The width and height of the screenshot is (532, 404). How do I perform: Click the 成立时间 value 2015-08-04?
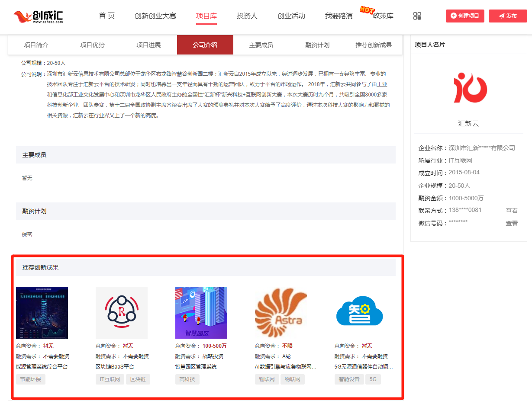click(x=464, y=173)
